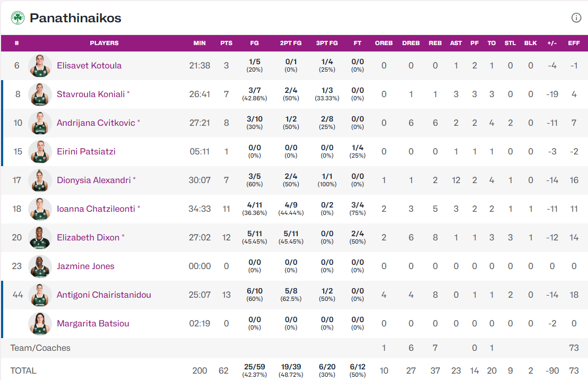The image size is (588, 380).
Task: Sort table by AST column header
Action: pyautogui.click(x=456, y=43)
